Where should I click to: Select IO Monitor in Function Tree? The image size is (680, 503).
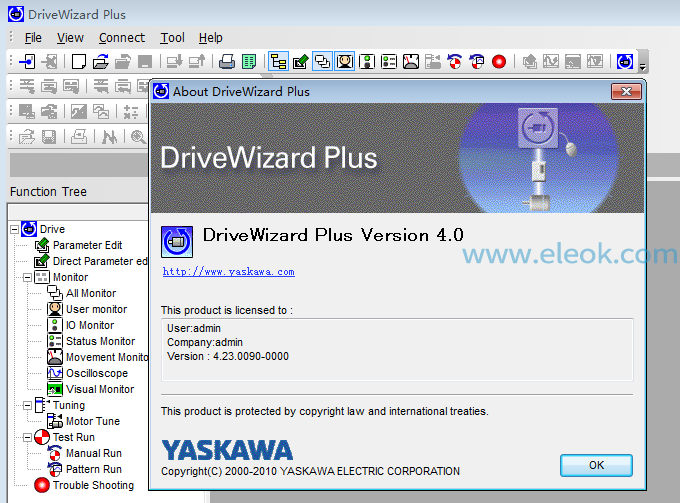click(x=90, y=325)
